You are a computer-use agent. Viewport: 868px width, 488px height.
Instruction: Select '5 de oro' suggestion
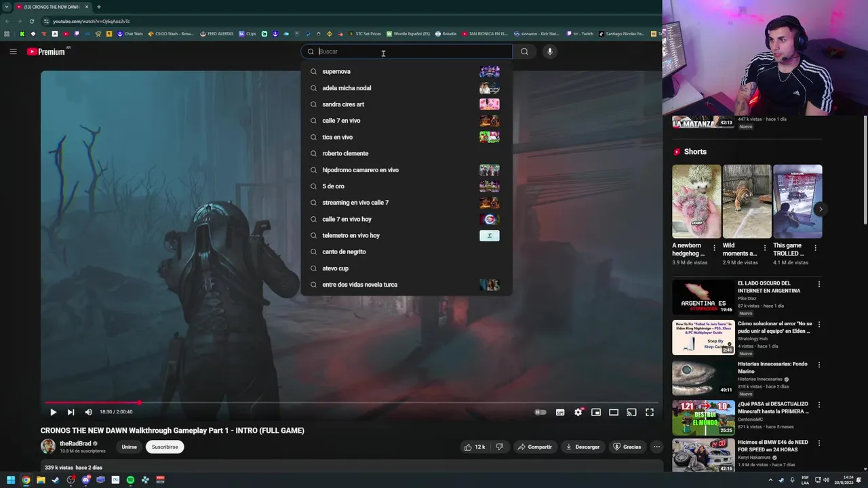tap(406, 186)
